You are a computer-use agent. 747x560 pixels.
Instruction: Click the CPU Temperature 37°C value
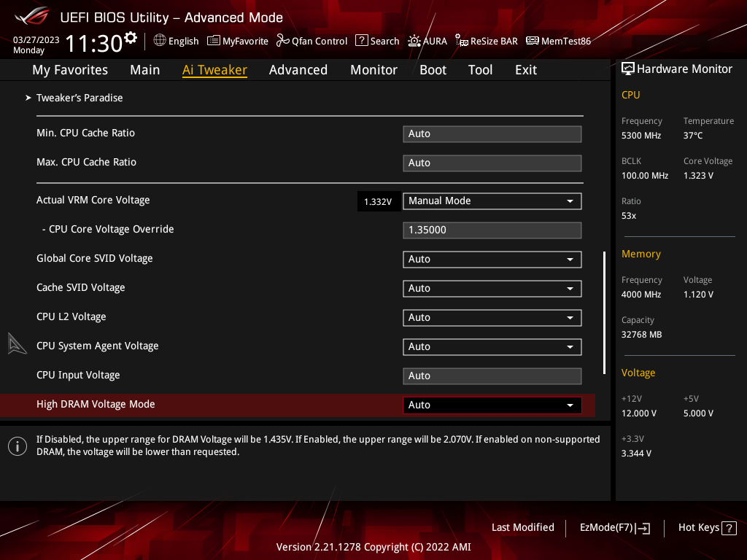[x=693, y=135]
